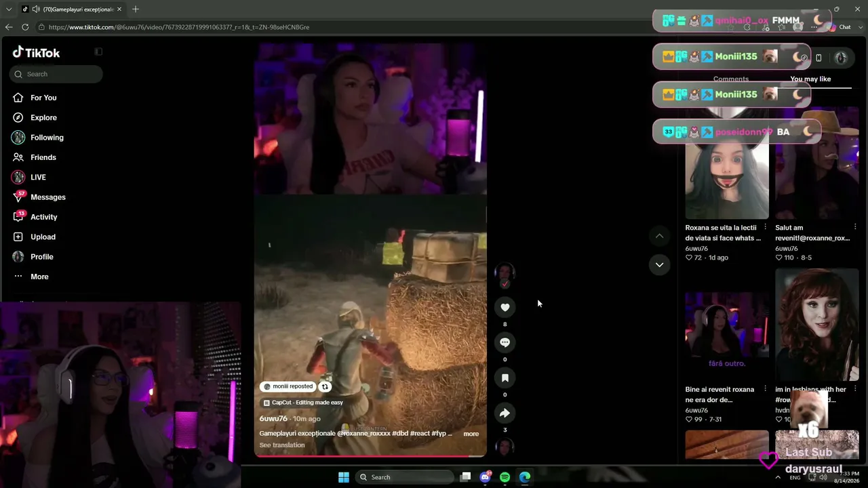Open options for 'im in lesbians with her'

tap(855, 389)
